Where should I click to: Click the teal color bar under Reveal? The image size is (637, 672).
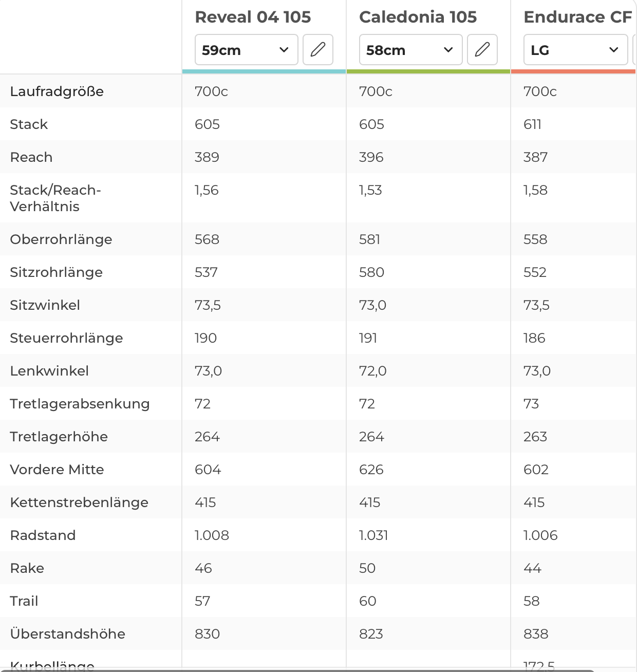click(264, 71)
